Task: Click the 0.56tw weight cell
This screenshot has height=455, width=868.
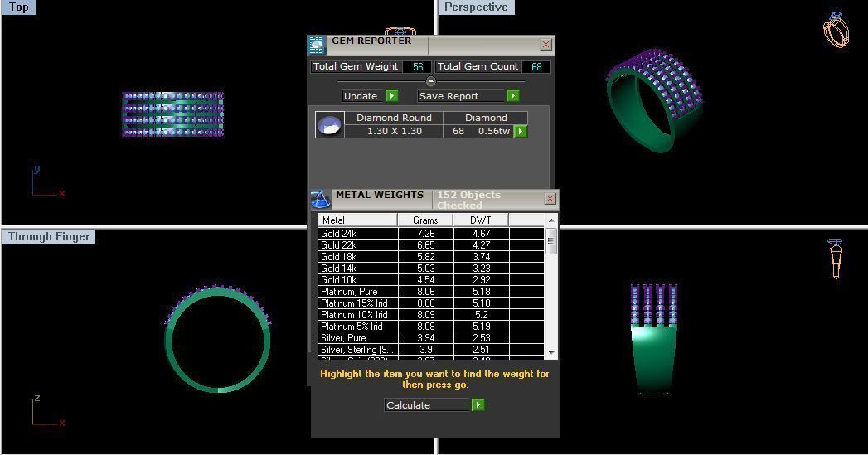Action: 494,131
